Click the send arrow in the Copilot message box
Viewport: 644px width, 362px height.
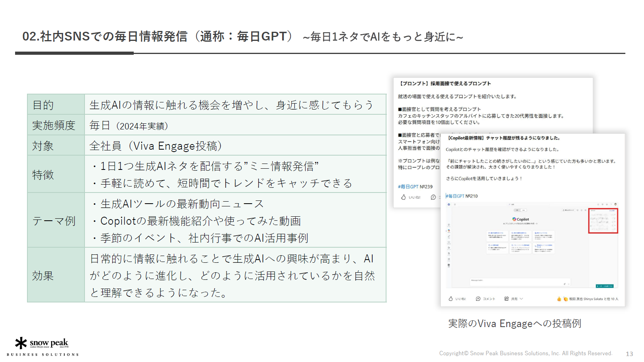point(569,284)
